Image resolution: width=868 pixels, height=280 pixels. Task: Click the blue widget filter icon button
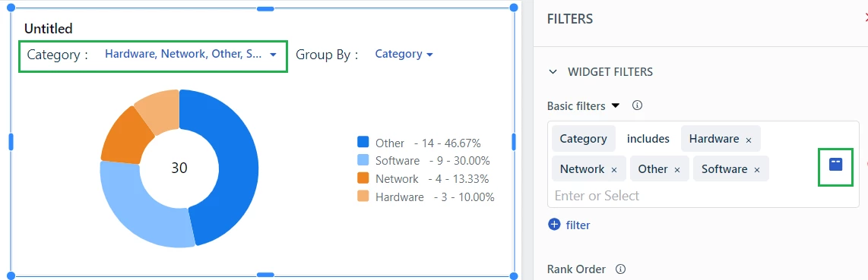tap(835, 164)
